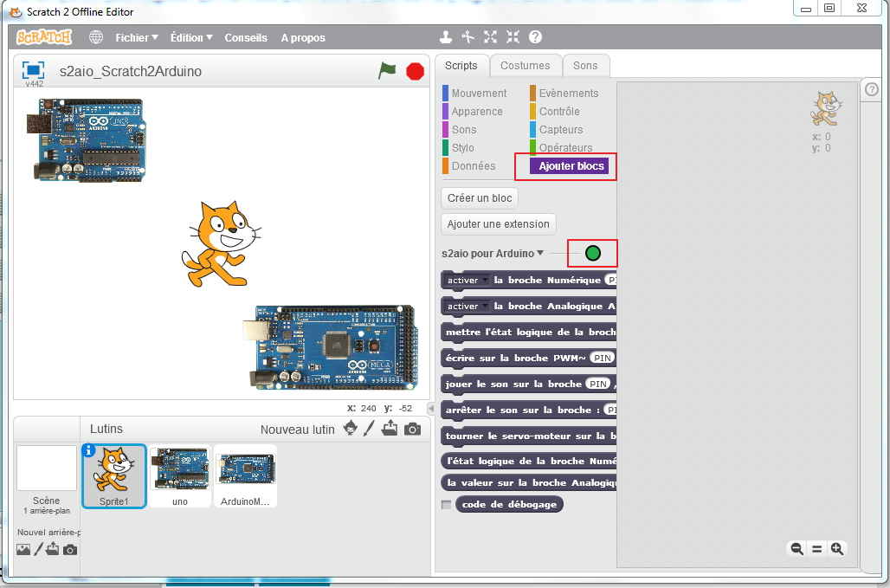Expand 's2aio pour Arduino' extension dropdown
890x588 pixels.
[540, 254]
